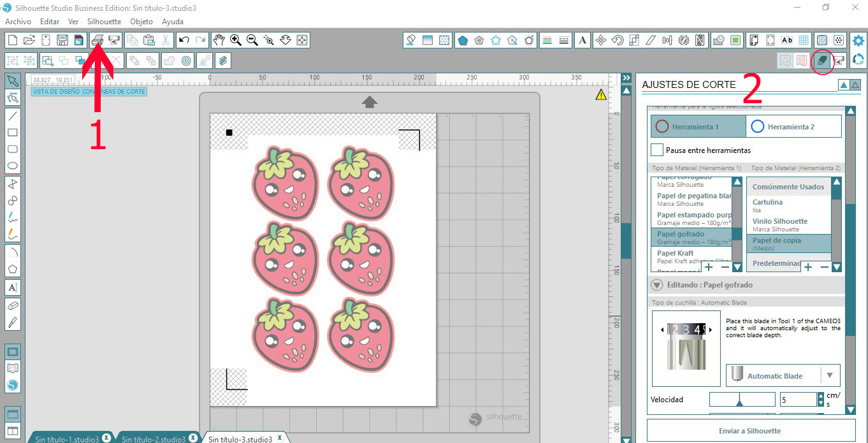Check the Pausa entre herramientas box
Image resolution: width=868 pixels, height=443 pixels.
pyautogui.click(x=657, y=150)
